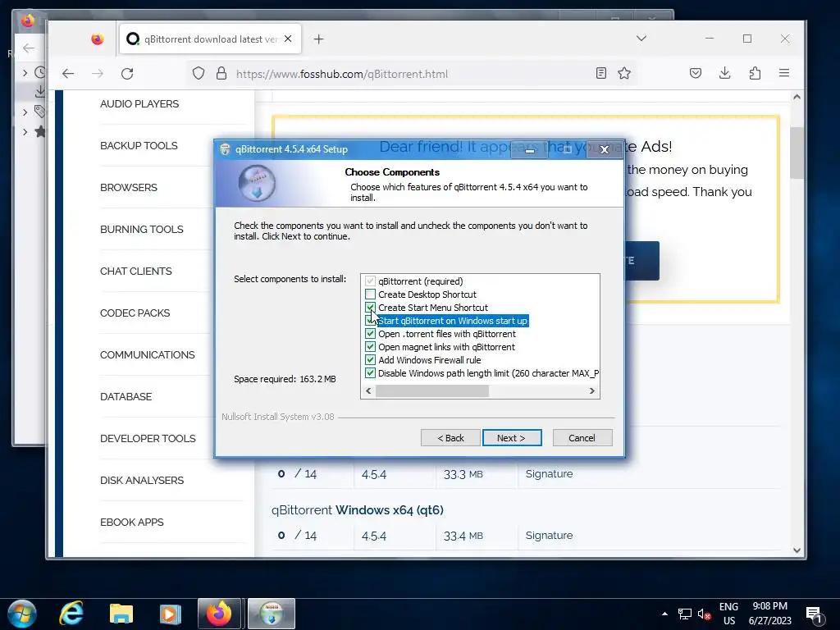Select the qBittorrent download latest version tab
Viewport: 840px width, 630px height.
[210, 39]
